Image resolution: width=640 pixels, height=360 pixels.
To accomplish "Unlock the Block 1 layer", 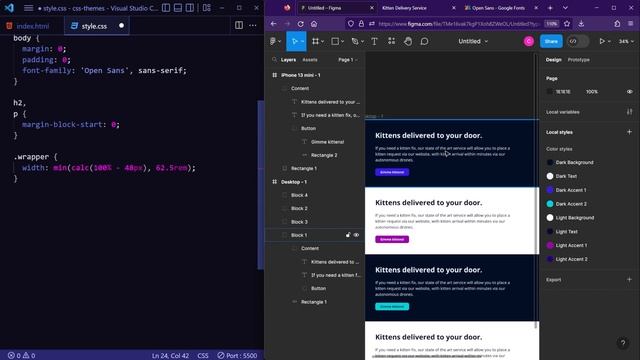I will (x=348, y=235).
